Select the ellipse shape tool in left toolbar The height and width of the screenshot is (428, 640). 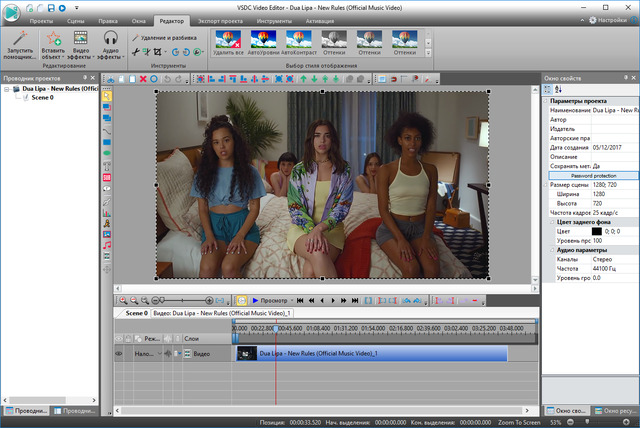point(107,153)
